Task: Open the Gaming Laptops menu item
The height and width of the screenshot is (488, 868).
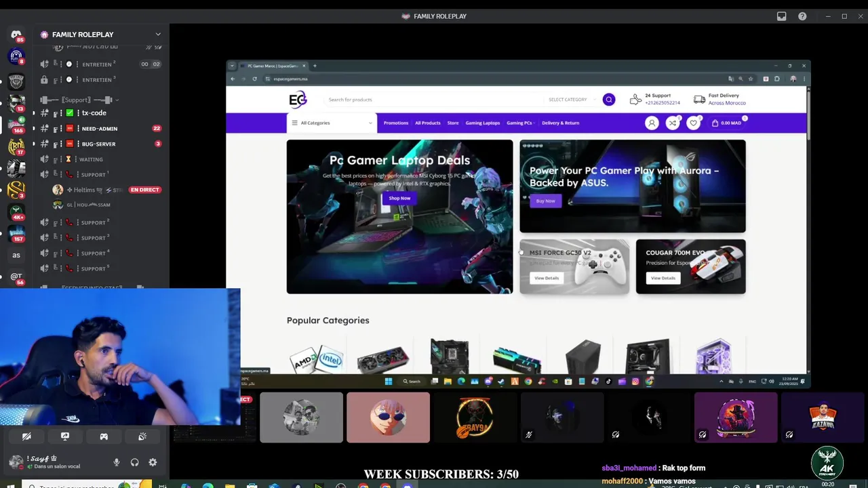Action: (483, 123)
